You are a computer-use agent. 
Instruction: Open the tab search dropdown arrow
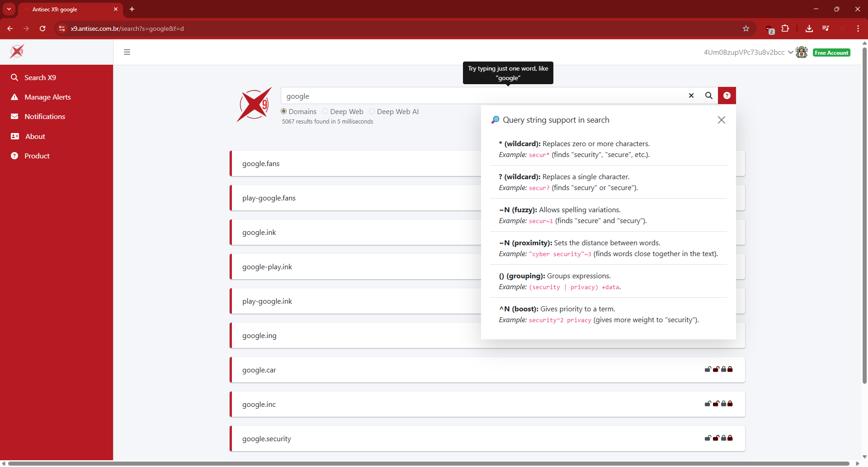(x=9, y=9)
